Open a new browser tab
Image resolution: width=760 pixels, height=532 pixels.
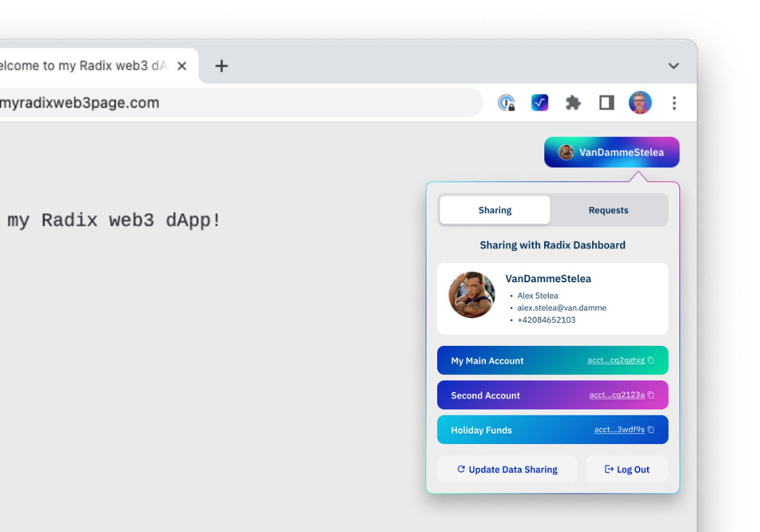point(221,66)
